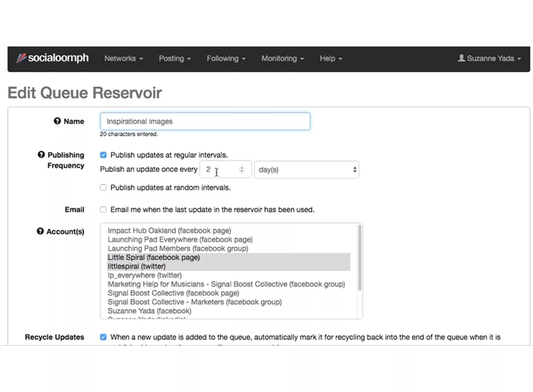Open the Following menu
This screenshot has width=533, height=392.
pyautogui.click(x=226, y=58)
